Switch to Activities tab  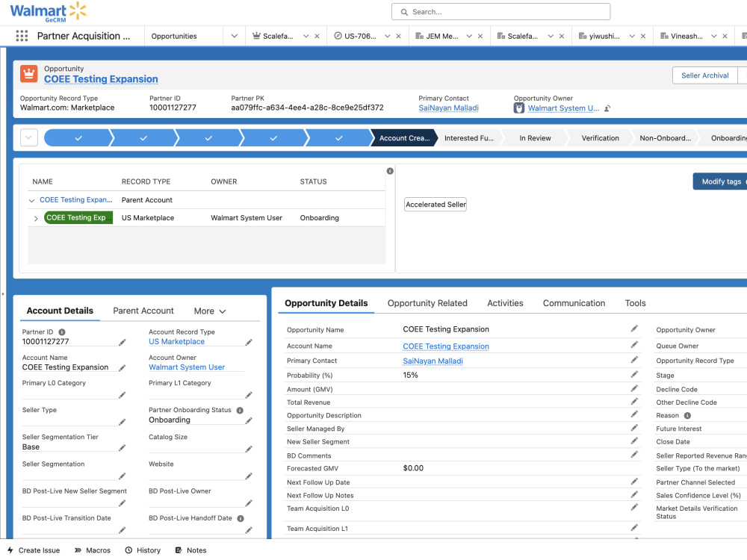(x=505, y=303)
